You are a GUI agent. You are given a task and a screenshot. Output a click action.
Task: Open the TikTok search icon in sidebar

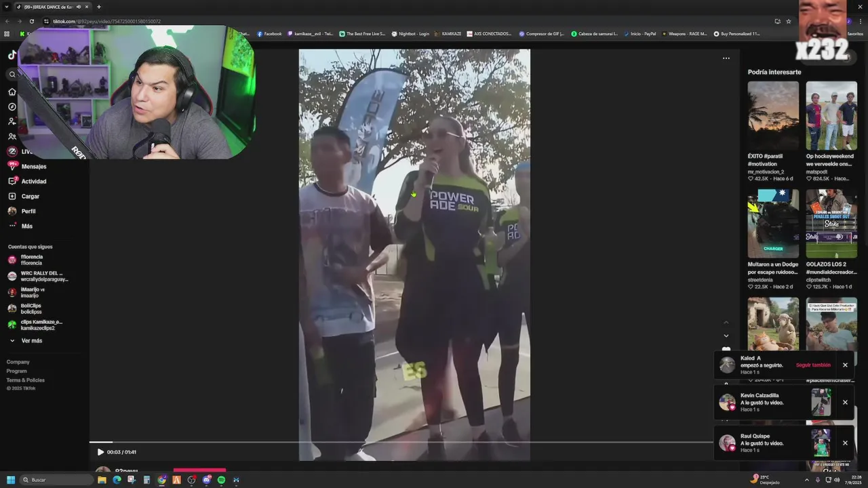click(x=12, y=75)
